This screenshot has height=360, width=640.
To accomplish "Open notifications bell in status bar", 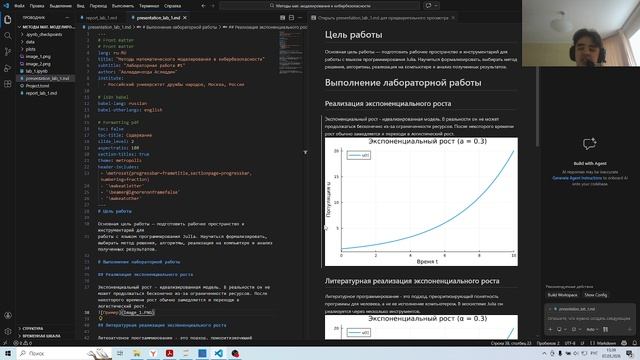I will click(634, 343).
